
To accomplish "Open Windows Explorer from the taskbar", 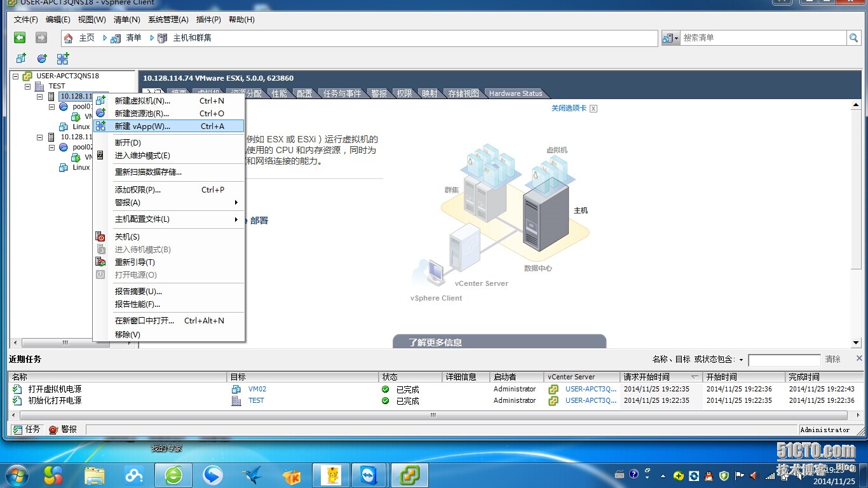I will [95, 475].
